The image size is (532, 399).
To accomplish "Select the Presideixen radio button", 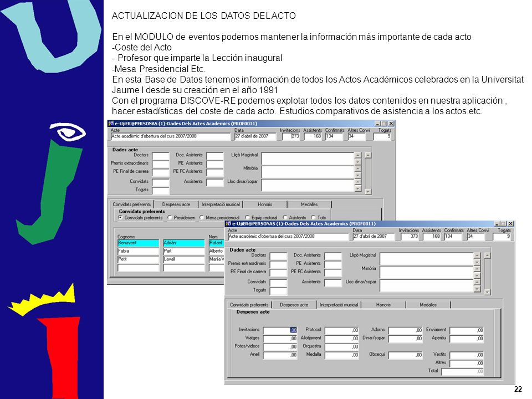I will (170, 217).
